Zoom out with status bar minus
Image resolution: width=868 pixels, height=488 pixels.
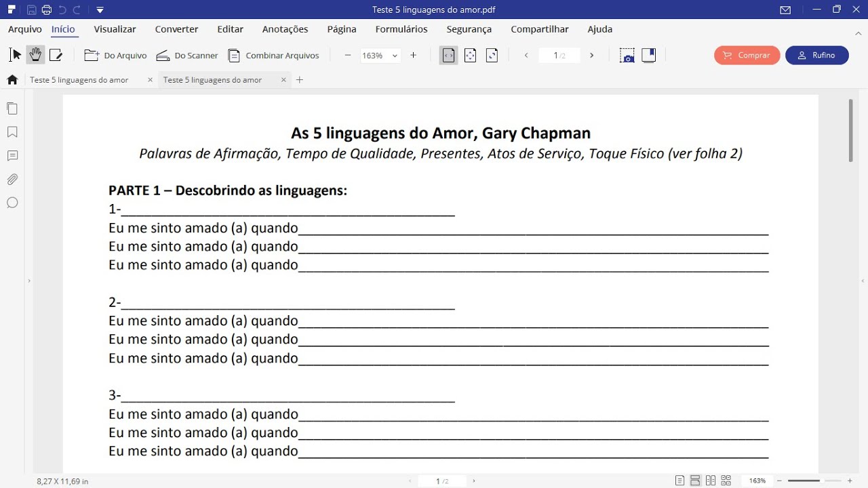click(780, 481)
